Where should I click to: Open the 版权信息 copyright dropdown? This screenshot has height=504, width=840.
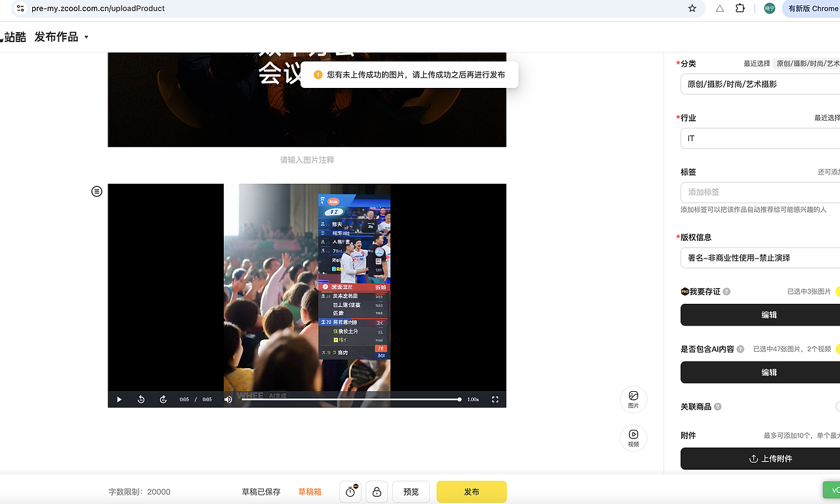[x=760, y=258]
